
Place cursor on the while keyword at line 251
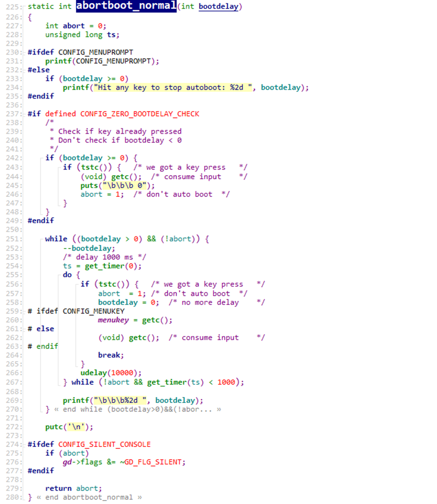tap(56, 239)
